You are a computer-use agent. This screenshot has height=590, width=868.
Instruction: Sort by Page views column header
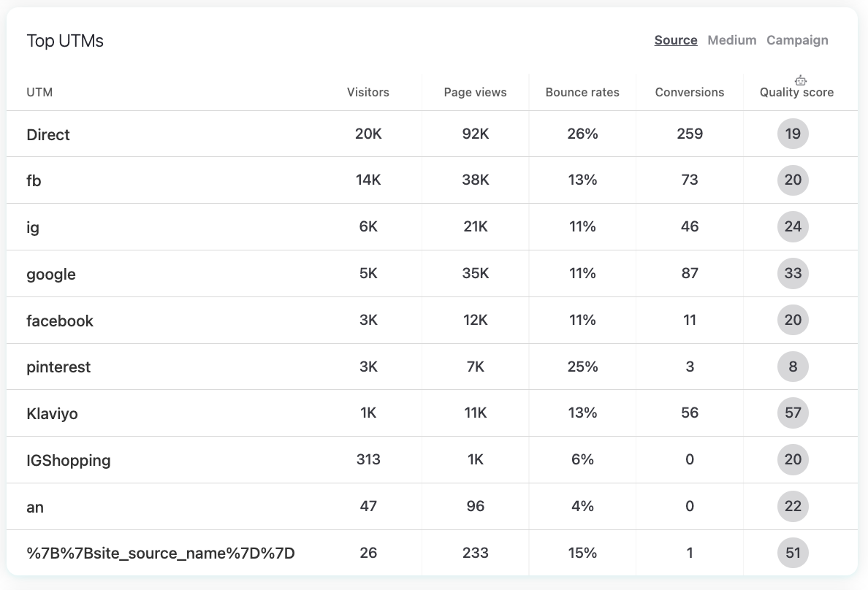point(475,93)
